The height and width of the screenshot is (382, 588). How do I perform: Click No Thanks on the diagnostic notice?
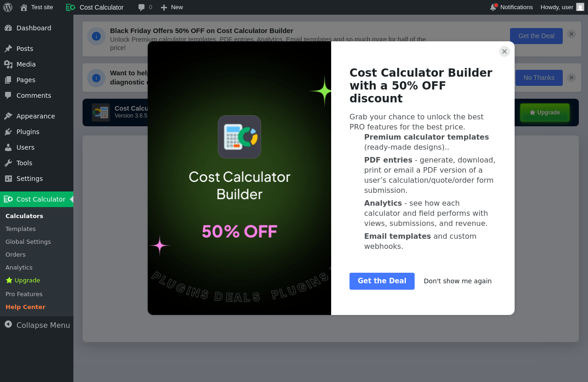(539, 78)
